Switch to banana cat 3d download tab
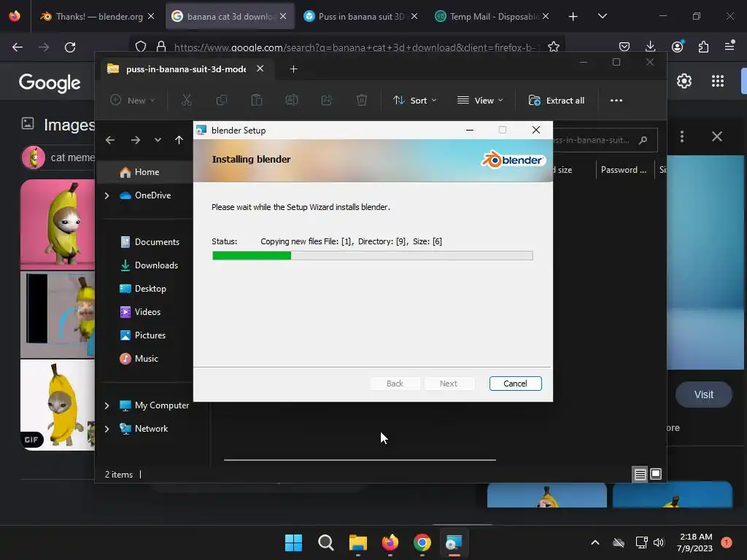This screenshot has height=560, width=747. click(230, 16)
